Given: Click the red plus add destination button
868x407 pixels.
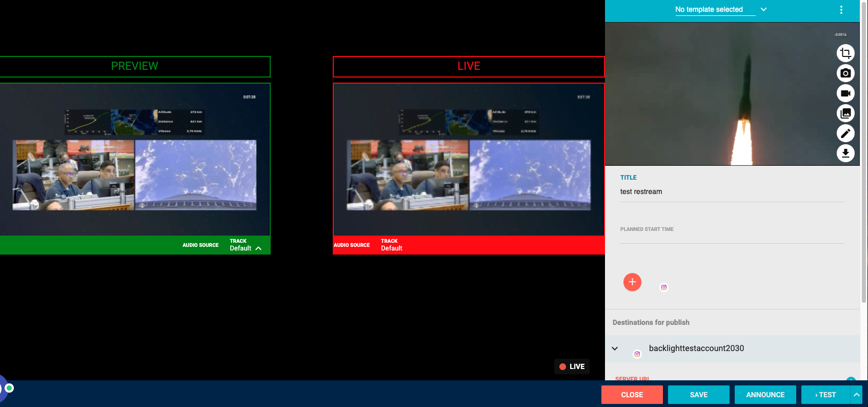Looking at the screenshot, I should [632, 282].
